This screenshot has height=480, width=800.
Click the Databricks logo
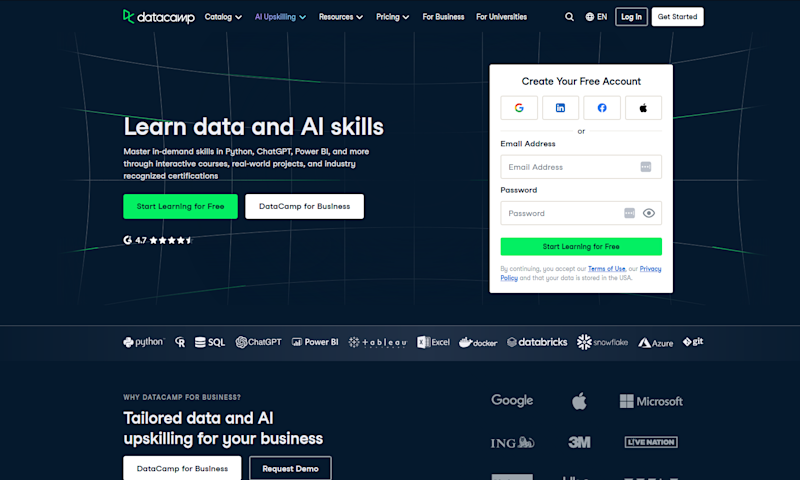coord(537,342)
